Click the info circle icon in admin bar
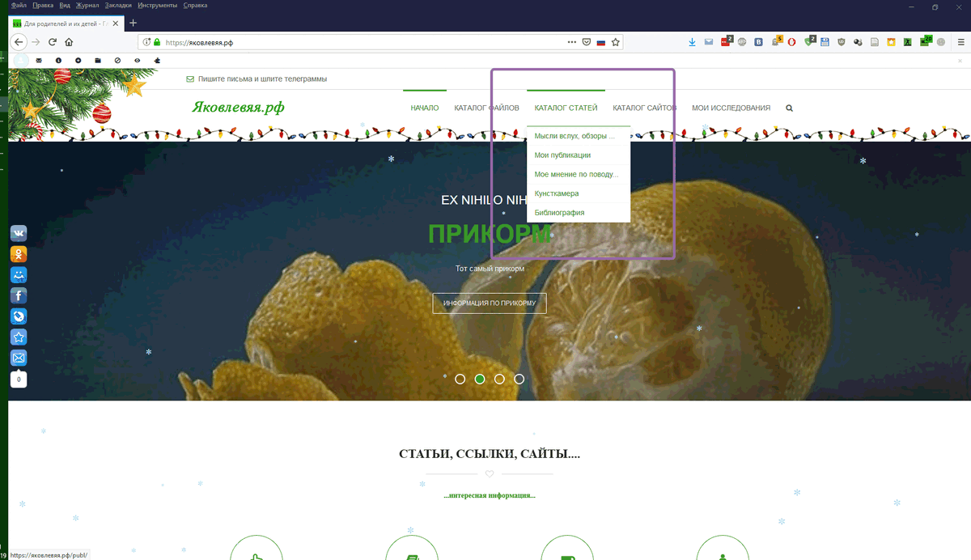 point(58,61)
